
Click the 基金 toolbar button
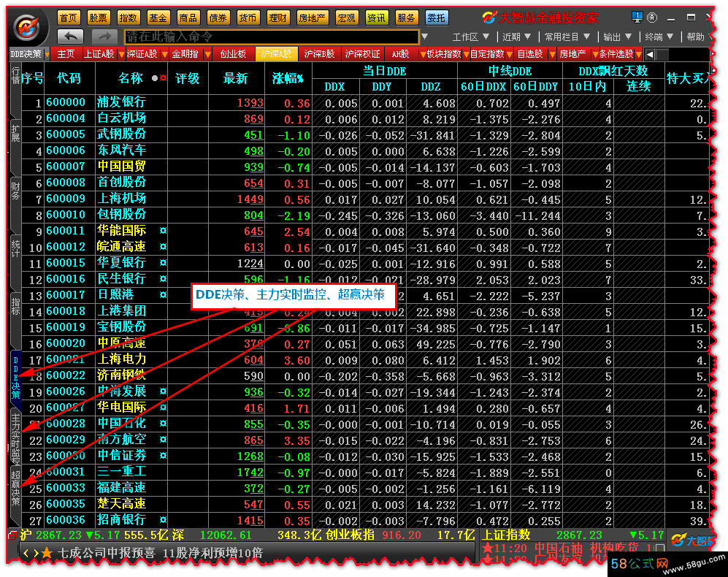(158, 18)
